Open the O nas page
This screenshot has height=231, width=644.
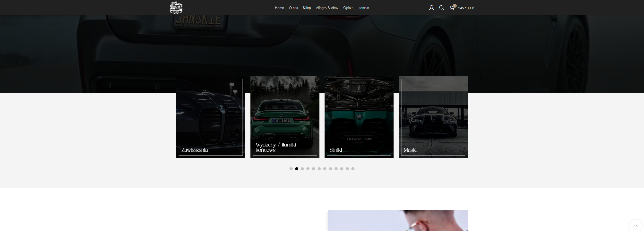coord(293,8)
